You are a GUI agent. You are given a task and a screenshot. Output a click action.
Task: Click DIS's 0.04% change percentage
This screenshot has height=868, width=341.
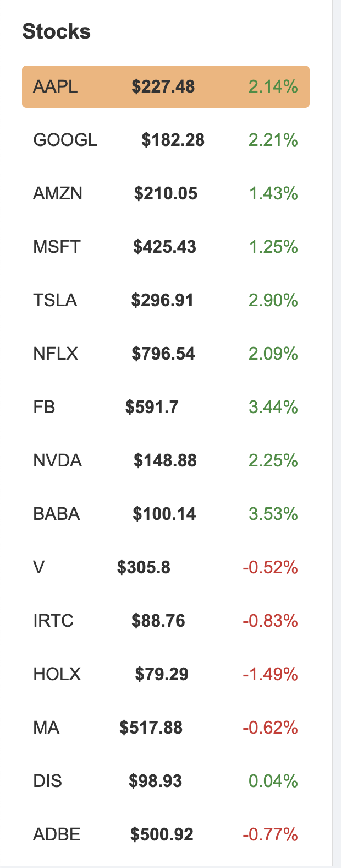coord(273,781)
